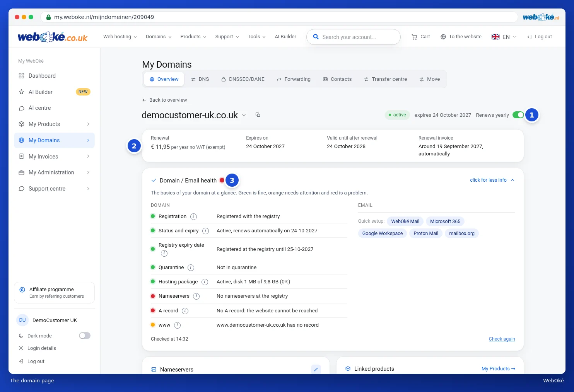This screenshot has height=392, width=574.
Task: Open Login details in sidebar
Action: coord(38,348)
